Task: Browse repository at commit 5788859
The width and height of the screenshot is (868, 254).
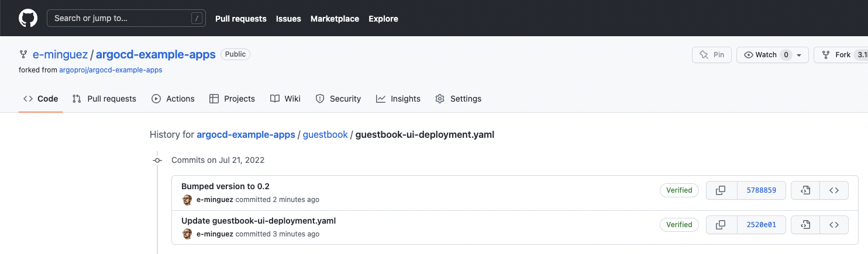Action: pyautogui.click(x=834, y=190)
